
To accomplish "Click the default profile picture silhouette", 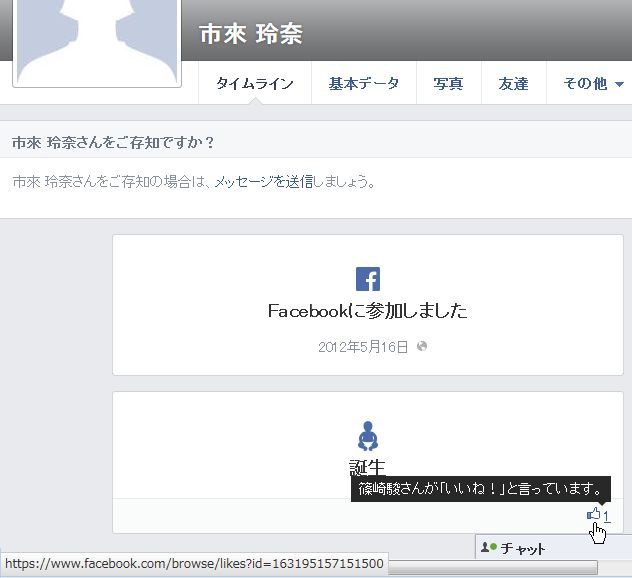I will click(97, 42).
